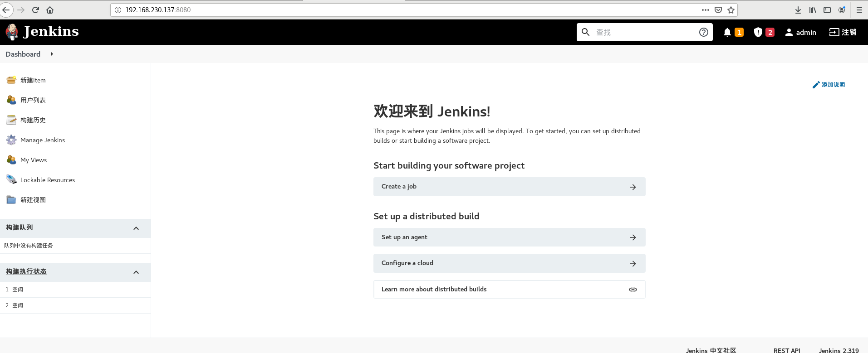Select executor 1 空闲 row
868x353 pixels.
coord(75,290)
